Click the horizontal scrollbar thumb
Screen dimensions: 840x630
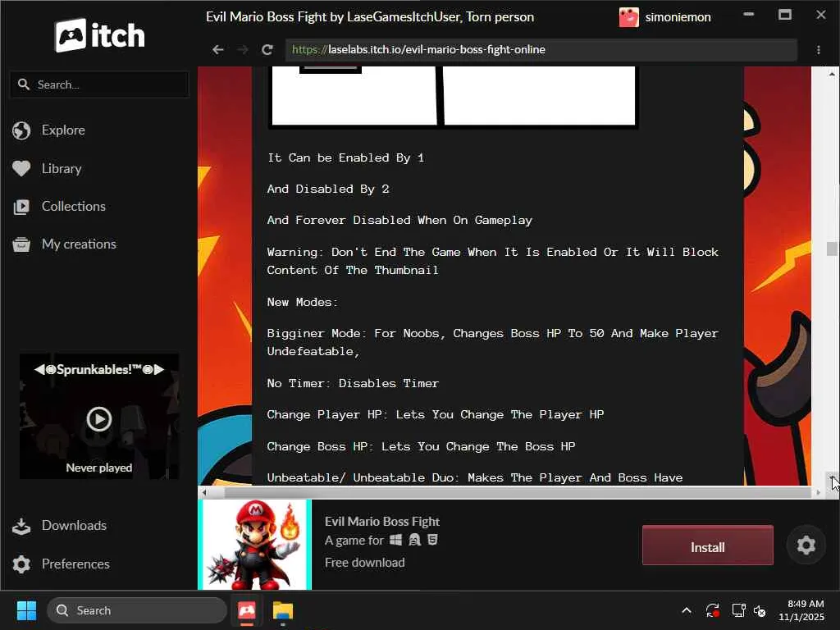(x=518, y=492)
